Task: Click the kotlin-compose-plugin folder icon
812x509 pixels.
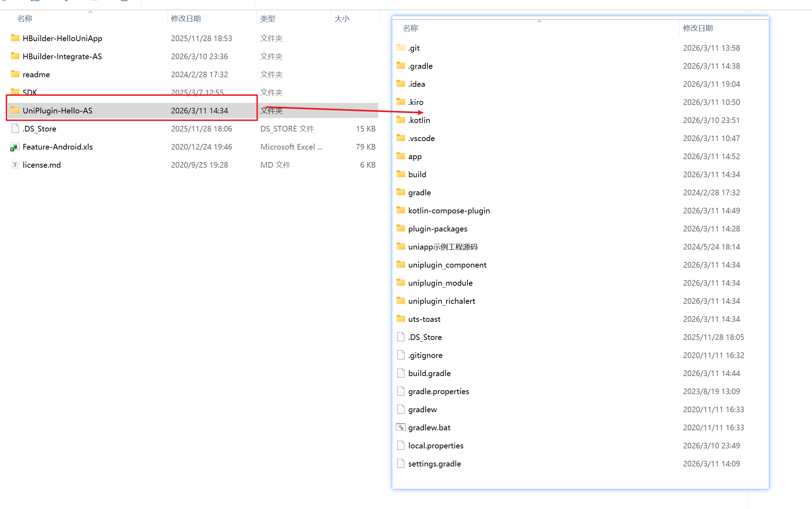Action: point(401,211)
